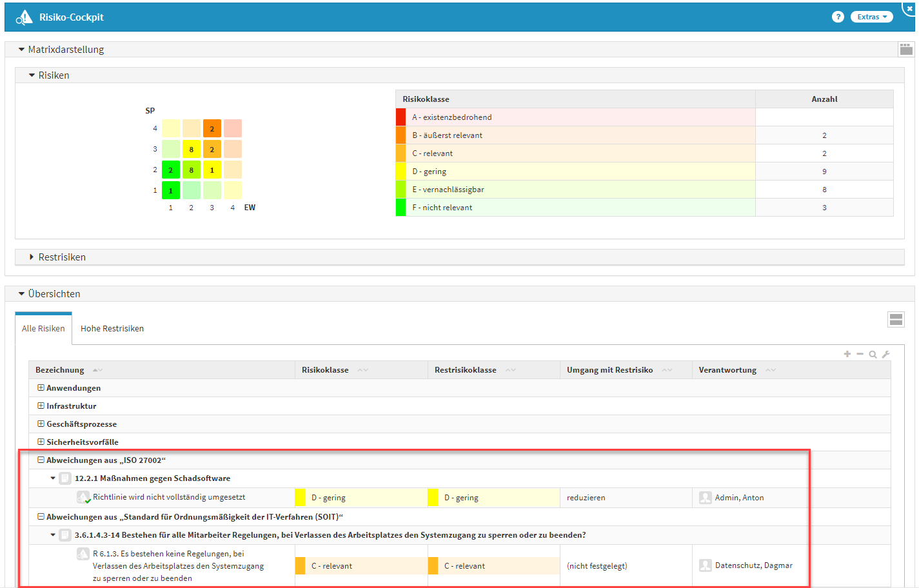Open the Richtlinie wird nicht vollständig umgesetzt risk

pos(169,497)
